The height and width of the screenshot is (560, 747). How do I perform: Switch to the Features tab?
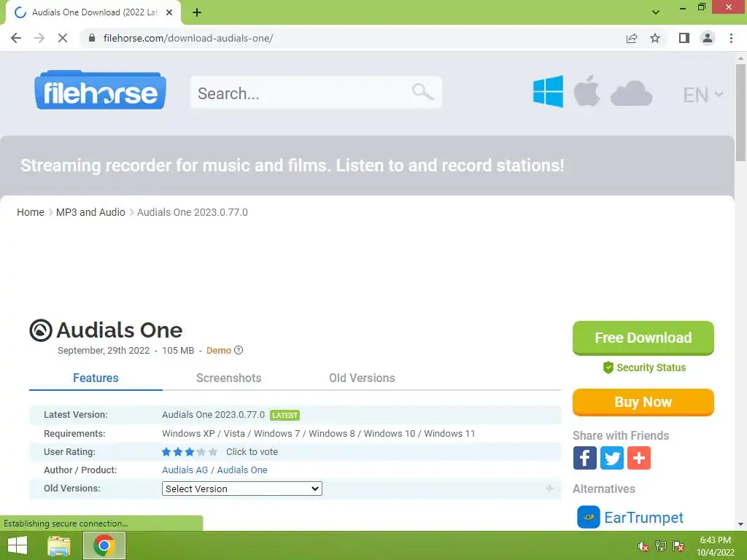96,378
